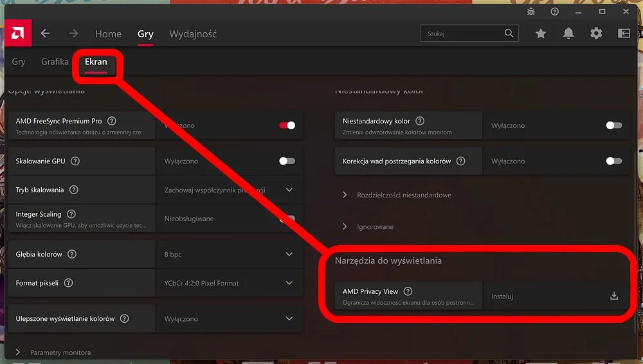Screen dimensions: 643x364
Task: Open Tryb skalowania dropdown
Action: [x=230, y=190]
